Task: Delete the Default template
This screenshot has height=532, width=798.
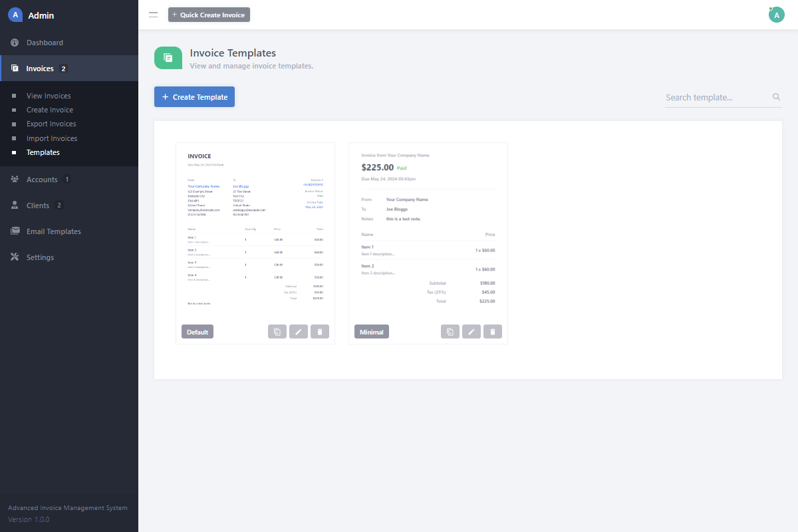Action: [320, 332]
